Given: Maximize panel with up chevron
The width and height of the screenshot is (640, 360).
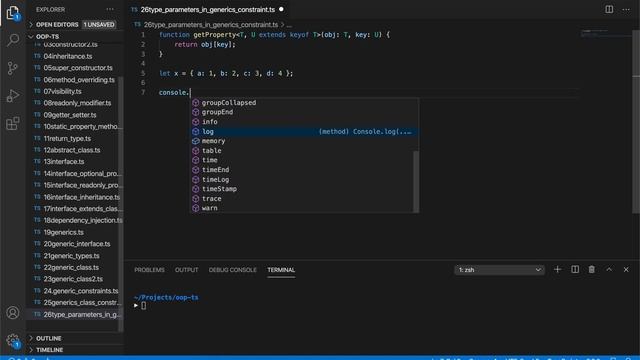Looking at the screenshot, I should (x=609, y=269).
